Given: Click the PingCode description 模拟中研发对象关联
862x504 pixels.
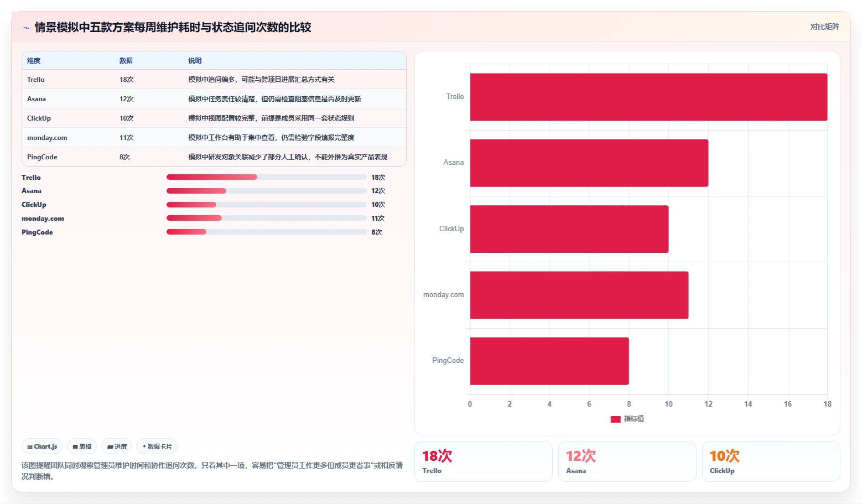Looking at the screenshot, I should (x=288, y=157).
